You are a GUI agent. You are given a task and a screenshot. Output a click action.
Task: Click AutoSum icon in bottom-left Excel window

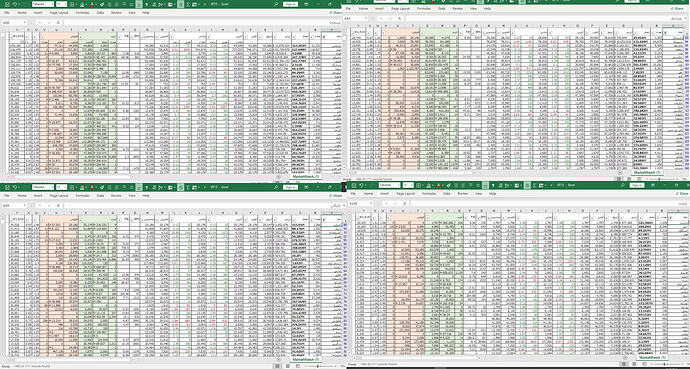(x=188, y=187)
